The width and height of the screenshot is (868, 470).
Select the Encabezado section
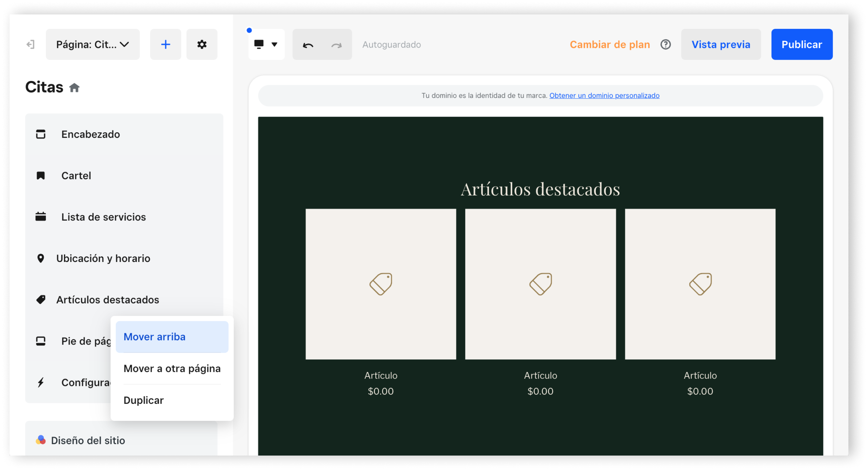(124, 134)
